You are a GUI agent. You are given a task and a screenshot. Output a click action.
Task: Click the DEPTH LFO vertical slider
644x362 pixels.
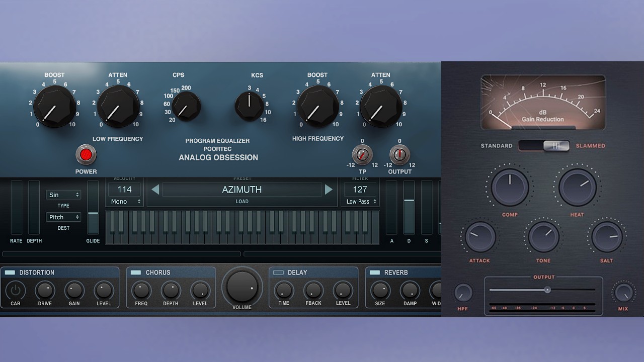(x=34, y=207)
